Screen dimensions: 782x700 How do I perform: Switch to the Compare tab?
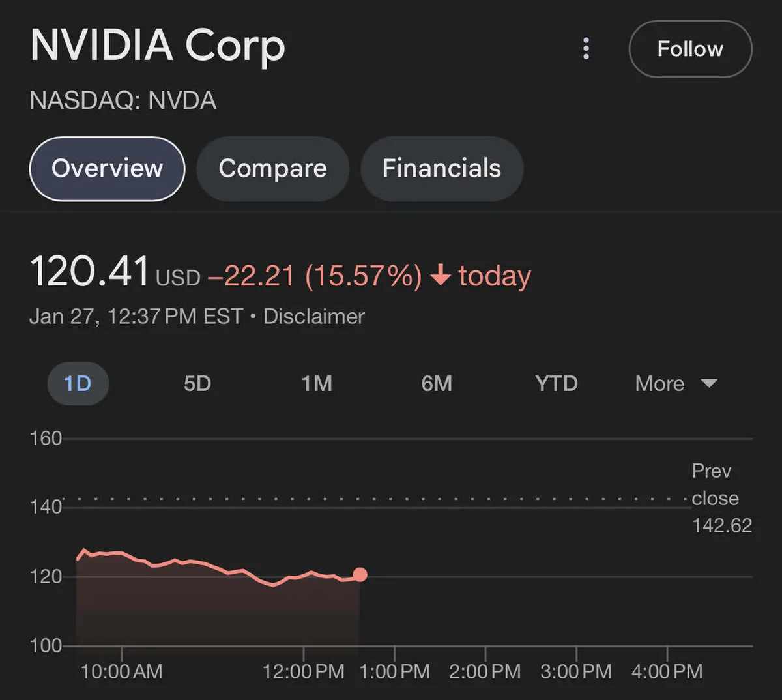272,169
